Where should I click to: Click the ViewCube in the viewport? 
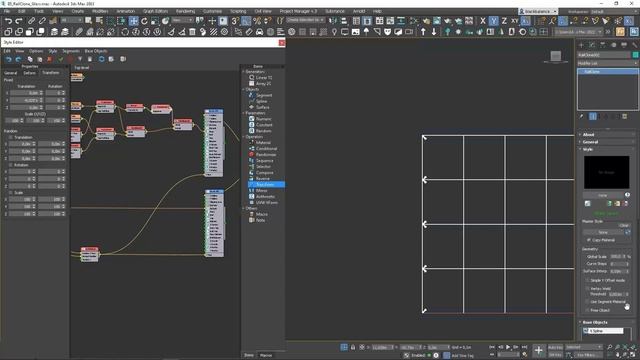coord(556,56)
